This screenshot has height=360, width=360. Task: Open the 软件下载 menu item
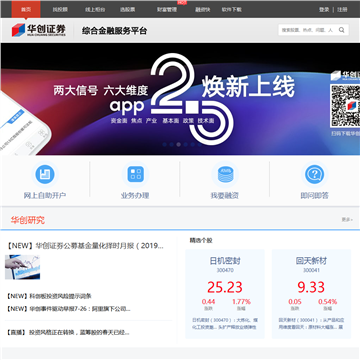coord(232,9)
